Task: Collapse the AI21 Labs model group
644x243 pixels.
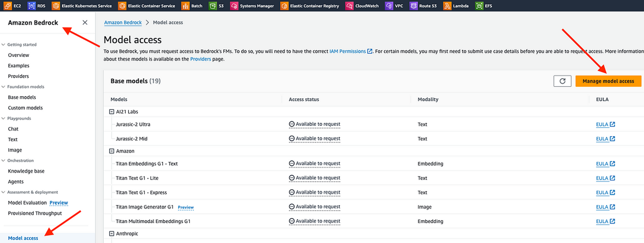Action: pos(112,112)
